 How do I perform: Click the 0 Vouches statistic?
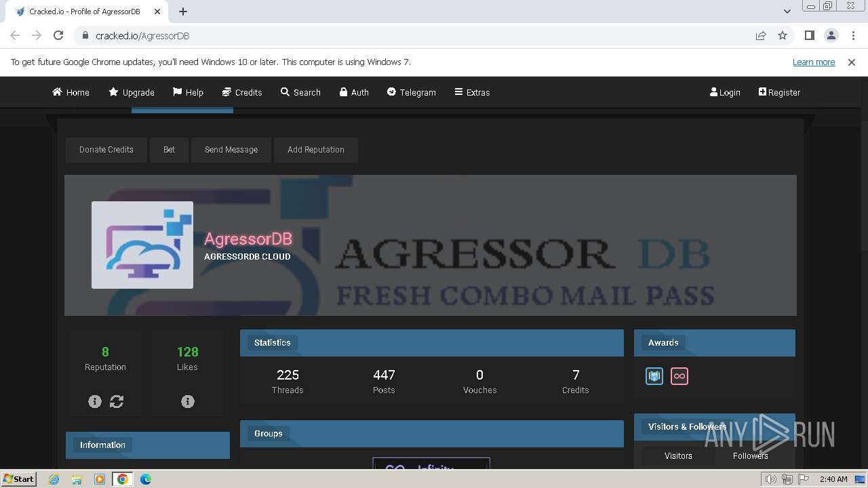pyautogui.click(x=479, y=381)
